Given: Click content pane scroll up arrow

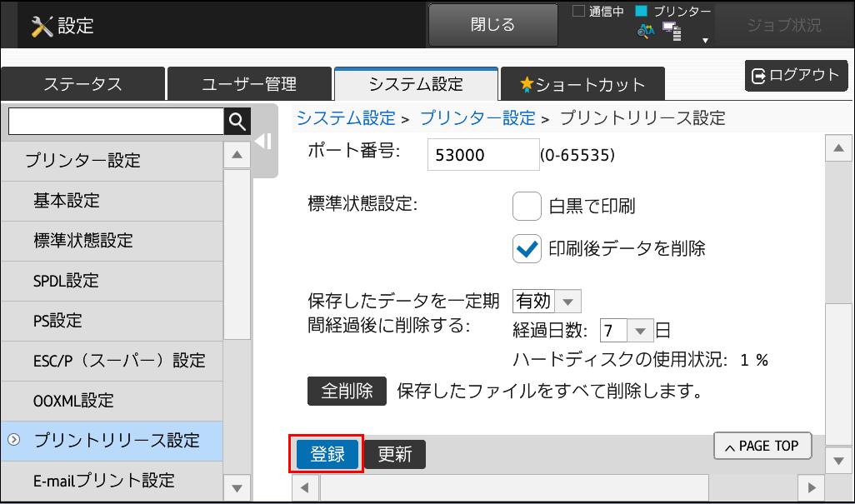Looking at the screenshot, I should [838, 147].
